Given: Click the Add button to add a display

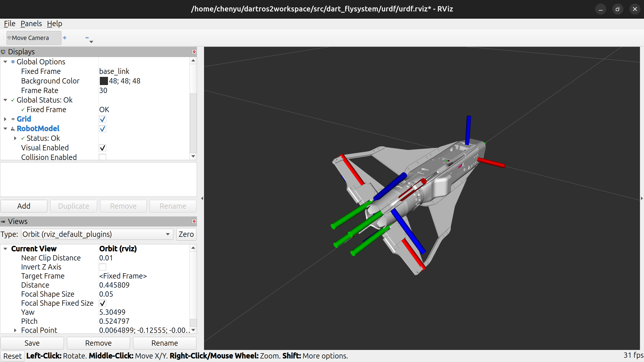Looking at the screenshot, I should click(x=24, y=206).
